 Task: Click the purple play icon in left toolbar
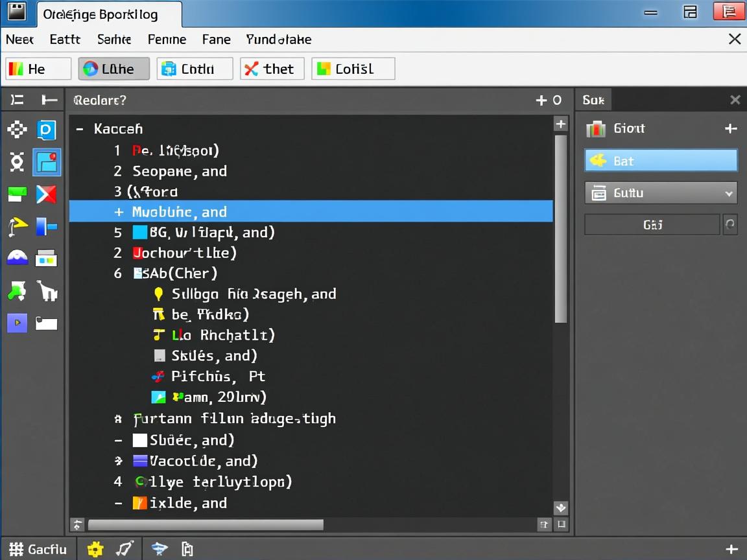[x=17, y=322]
